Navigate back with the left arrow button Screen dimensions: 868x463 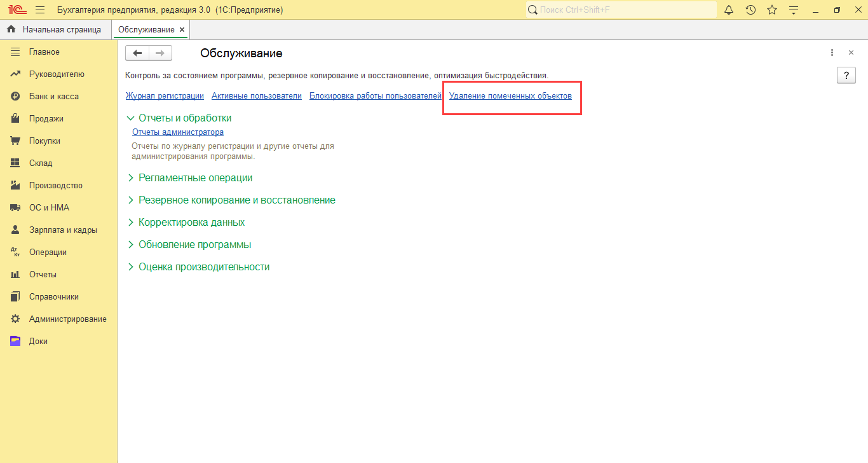click(137, 53)
